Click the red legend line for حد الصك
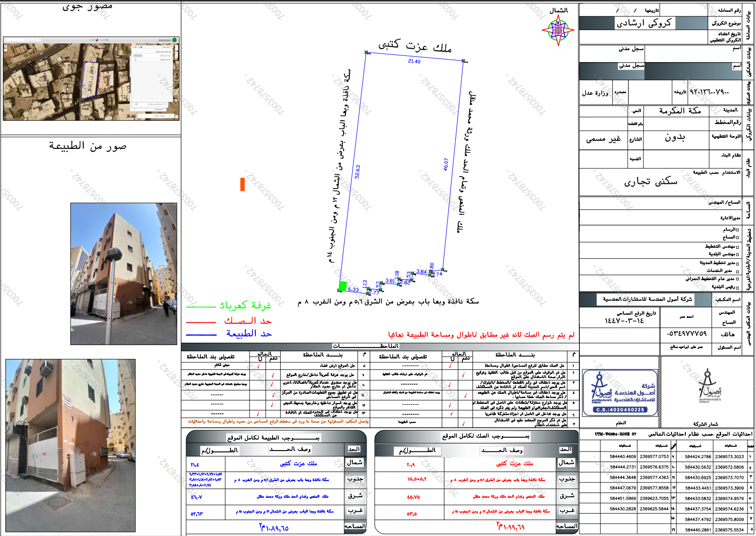This screenshot has width=756, height=536. click(x=201, y=322)
